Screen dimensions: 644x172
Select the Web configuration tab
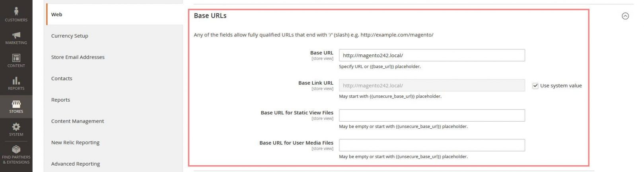57,15
